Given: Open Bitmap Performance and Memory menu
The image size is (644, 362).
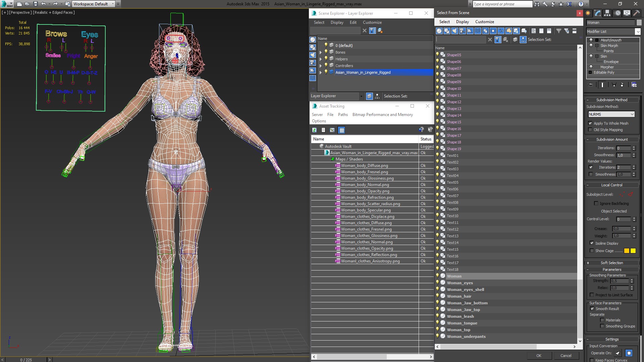Looking at the screenshot, I should 382,115.
